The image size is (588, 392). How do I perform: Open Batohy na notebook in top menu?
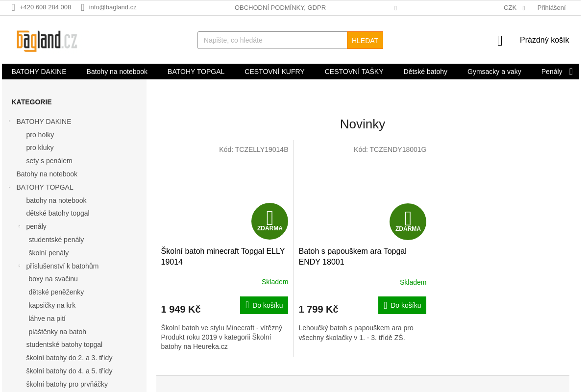pos(117,72)
